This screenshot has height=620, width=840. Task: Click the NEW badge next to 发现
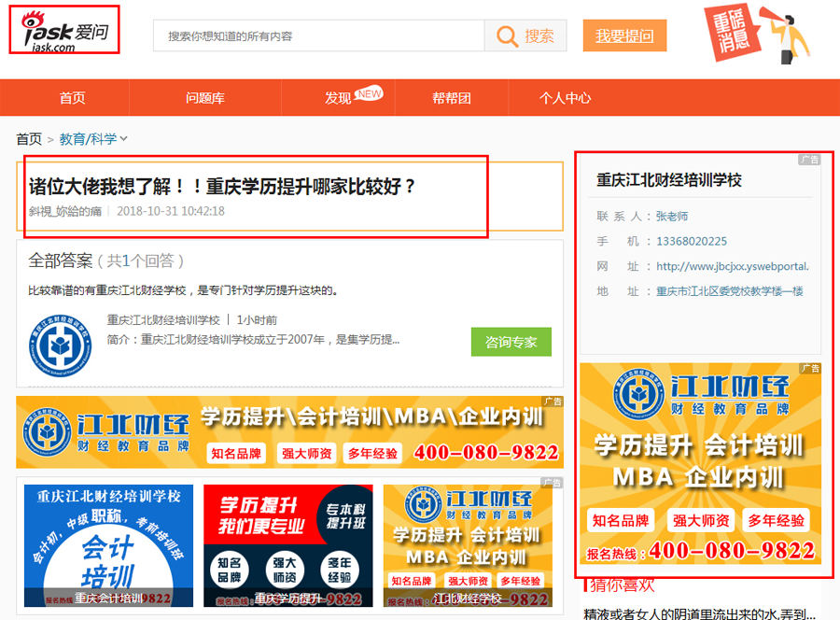[369, 93]
